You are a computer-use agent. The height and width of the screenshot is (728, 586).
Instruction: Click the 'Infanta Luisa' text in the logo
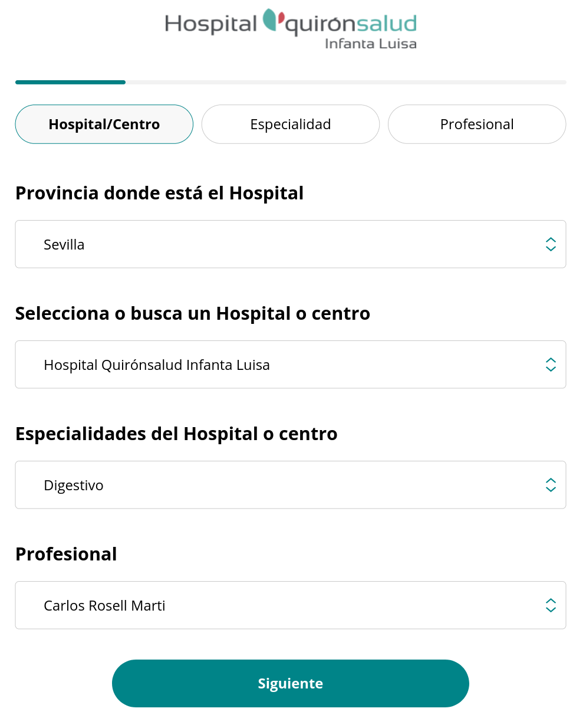point(371,44)
